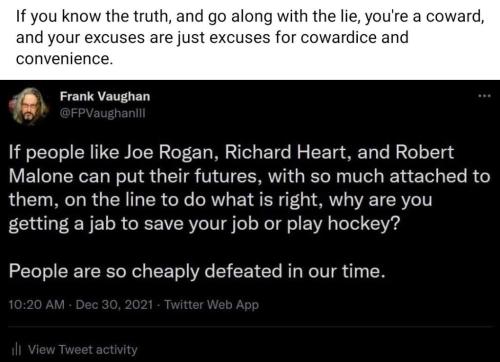This screenshot has width=500, height=362.
Task: Open the View Tweet activity link
Action: tap(83, 350)
